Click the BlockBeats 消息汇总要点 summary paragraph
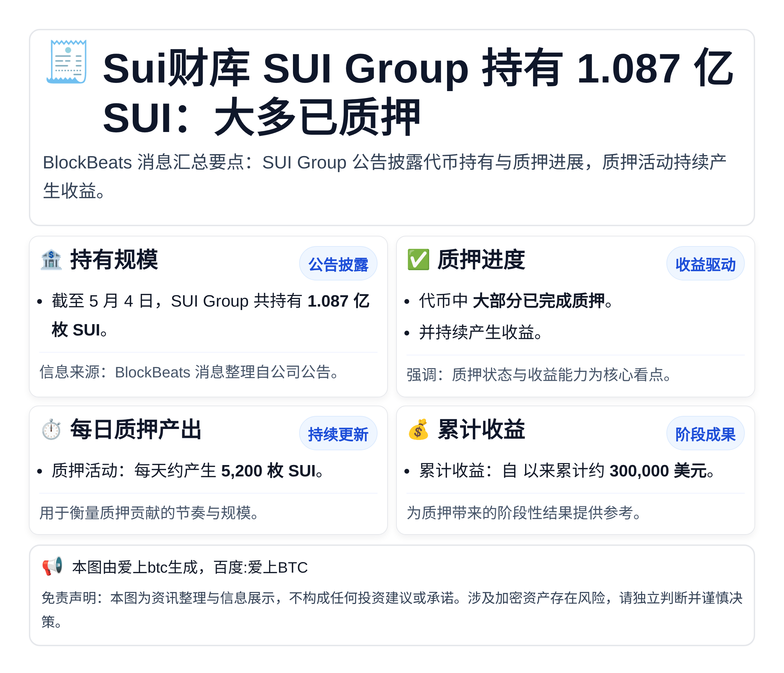 (385, 176)
